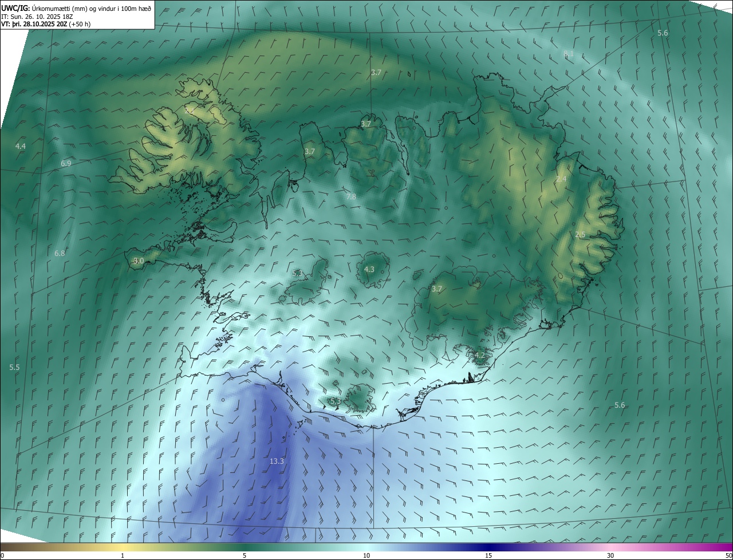Select the 2.4 value in east Iceland
This screenshot has width=733, height=560.
[561, 179]
